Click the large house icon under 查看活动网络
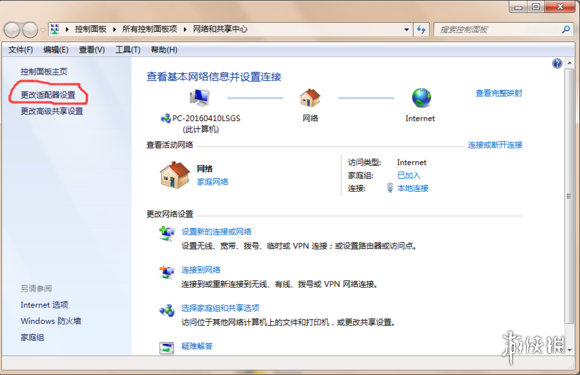Screen dimensions: 580x375 point(175,175)
